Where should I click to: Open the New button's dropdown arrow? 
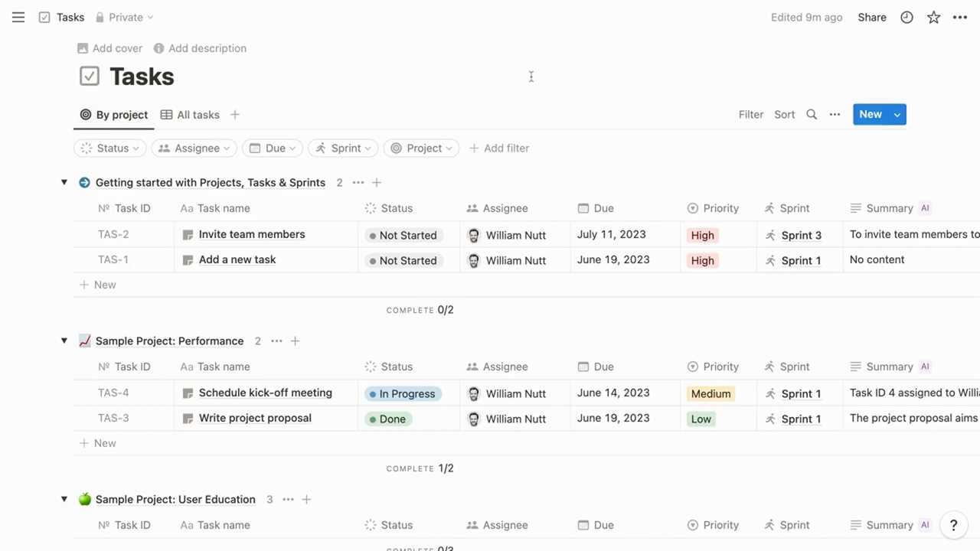(x=897, y=114)
